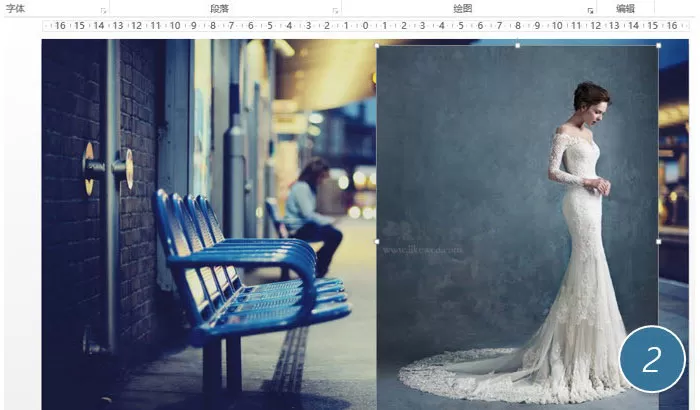Viewport: 700px width, 410px height.
Task: Click the top-middle handle of selected picture
Action: tap(518, 46)
